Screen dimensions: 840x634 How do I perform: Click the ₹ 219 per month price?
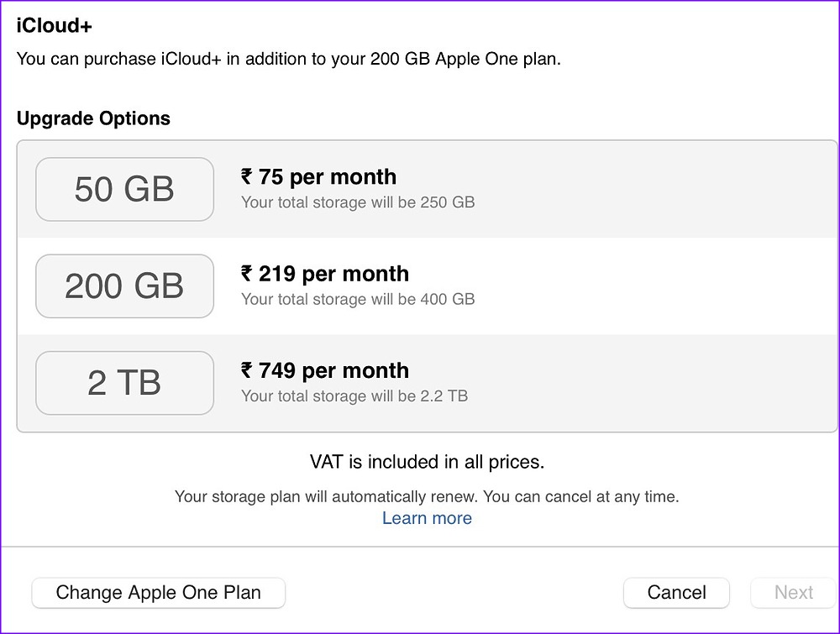[325, 274]
